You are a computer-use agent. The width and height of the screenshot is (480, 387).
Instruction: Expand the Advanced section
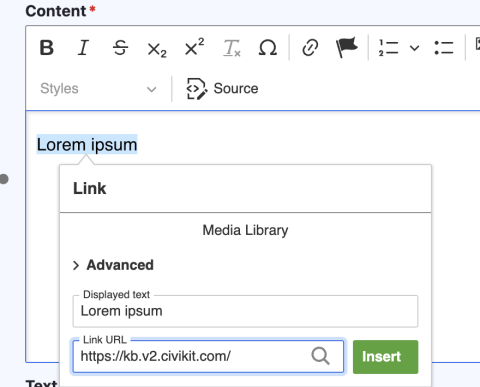(x=113, y=265)
